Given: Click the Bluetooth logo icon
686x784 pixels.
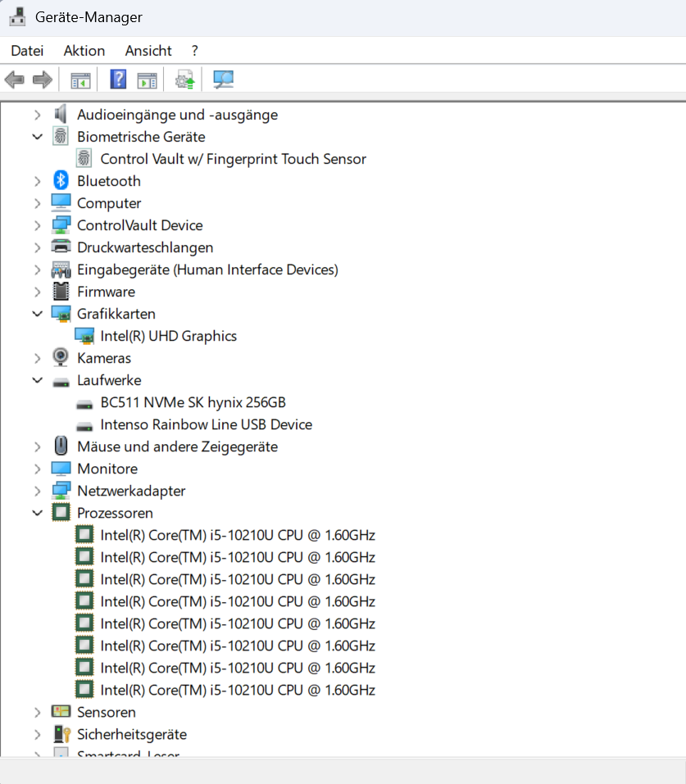Looking at the screenshot, I should pyautogui.click(x=61, y=180).
